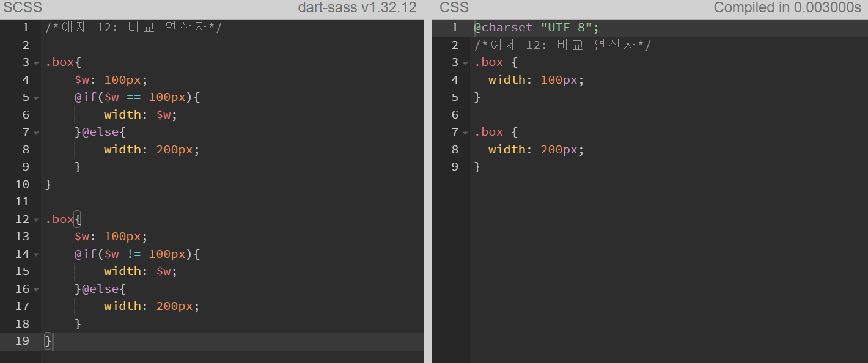
Task: Place cursor in SCSS comment on line 1
Action: [133, 28]
